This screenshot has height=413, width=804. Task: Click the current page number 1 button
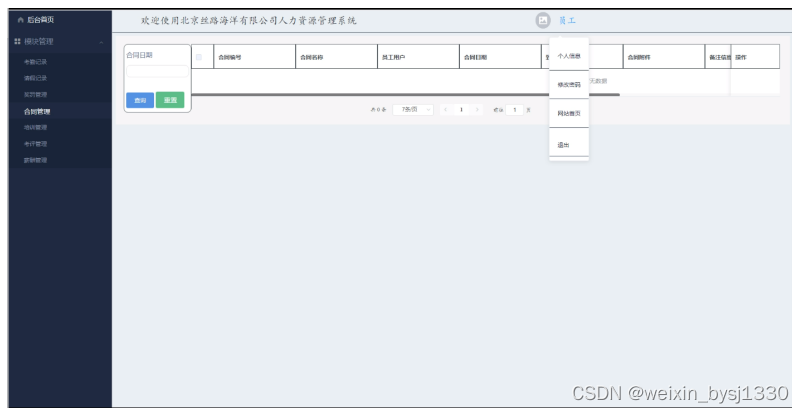(x=461, y=109)
